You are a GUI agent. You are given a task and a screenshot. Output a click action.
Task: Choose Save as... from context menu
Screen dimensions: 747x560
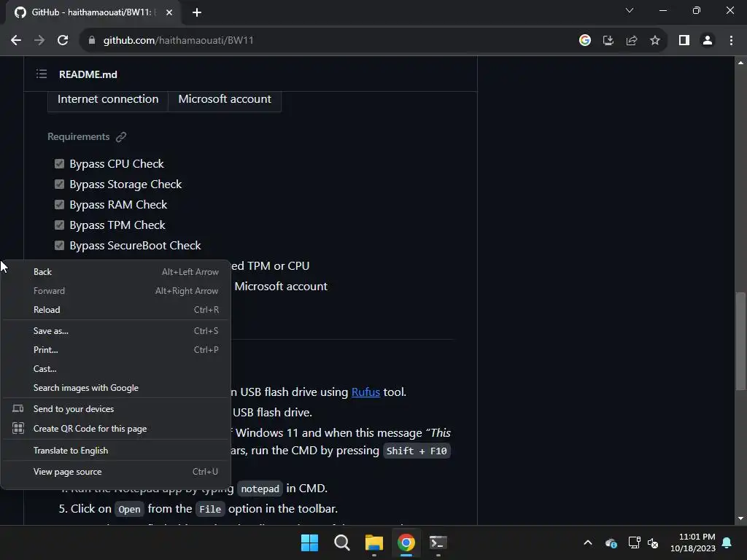[x=116, y=331]
